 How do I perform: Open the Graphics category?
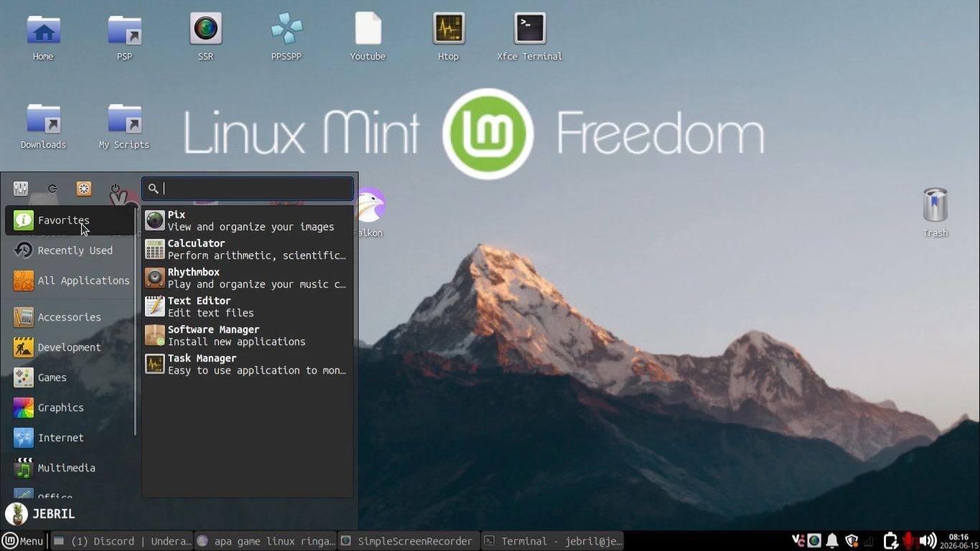70,408
